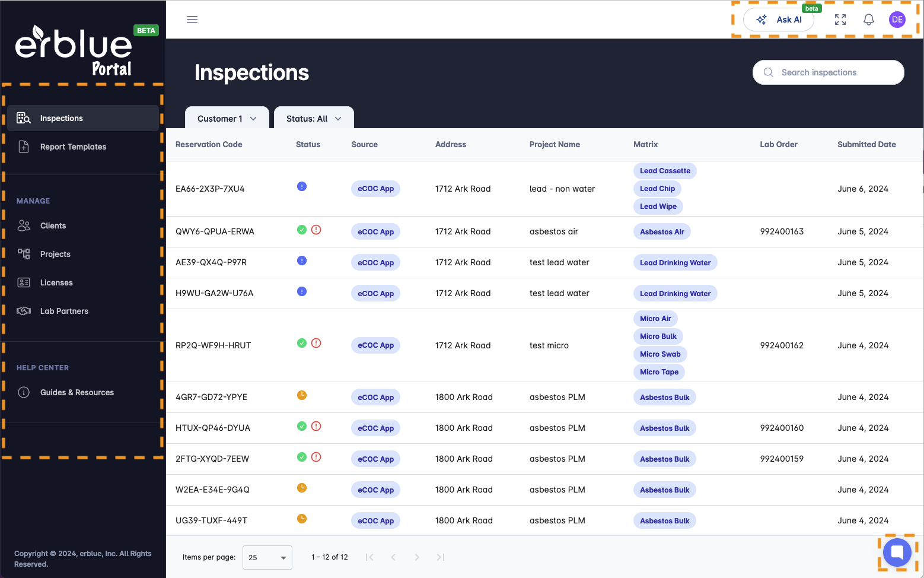Expand the Status: All filter dropdown
This screenshot has height=578, width=924.
point(314,118)
